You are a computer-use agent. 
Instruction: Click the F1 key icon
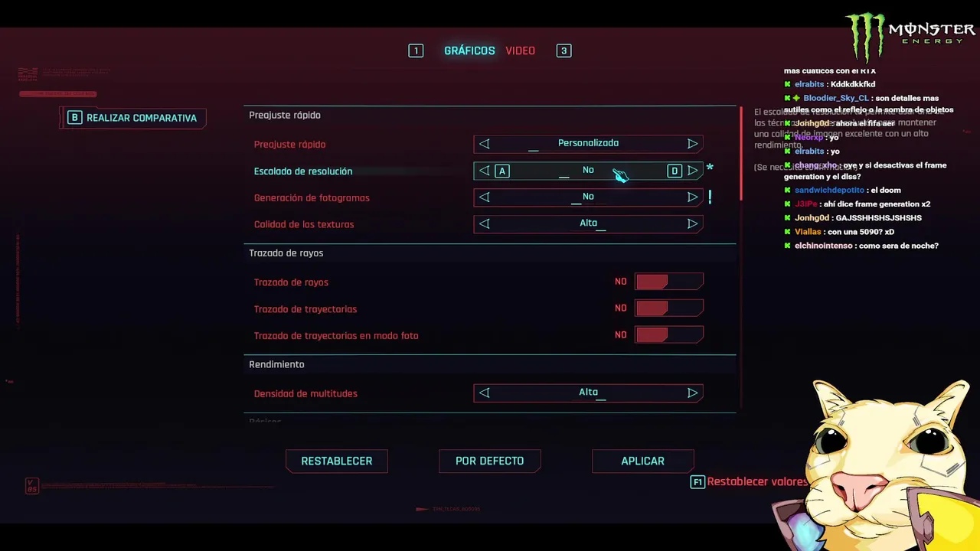[697, 482]
